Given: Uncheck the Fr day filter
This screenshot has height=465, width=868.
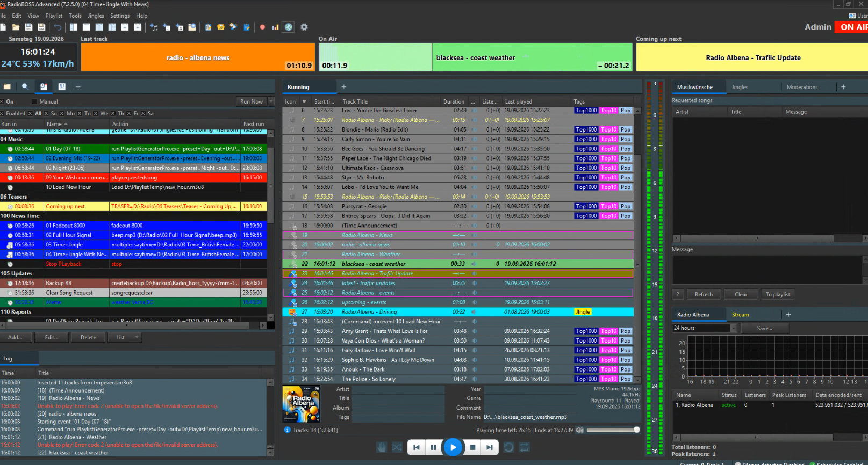Looking at the screenshot, I should 130,113.
